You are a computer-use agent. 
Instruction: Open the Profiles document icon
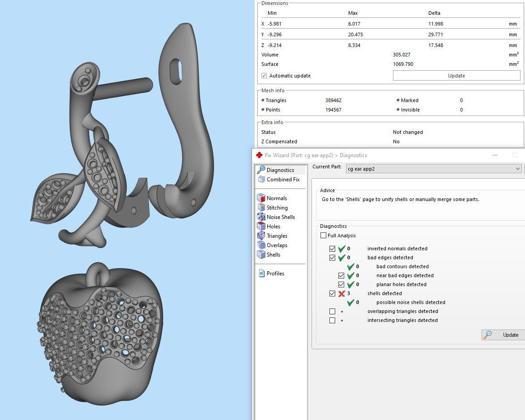(x=261, y=273)
